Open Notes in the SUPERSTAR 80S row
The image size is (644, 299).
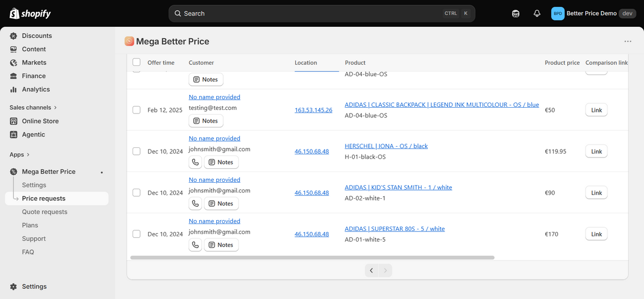point(221,245)
